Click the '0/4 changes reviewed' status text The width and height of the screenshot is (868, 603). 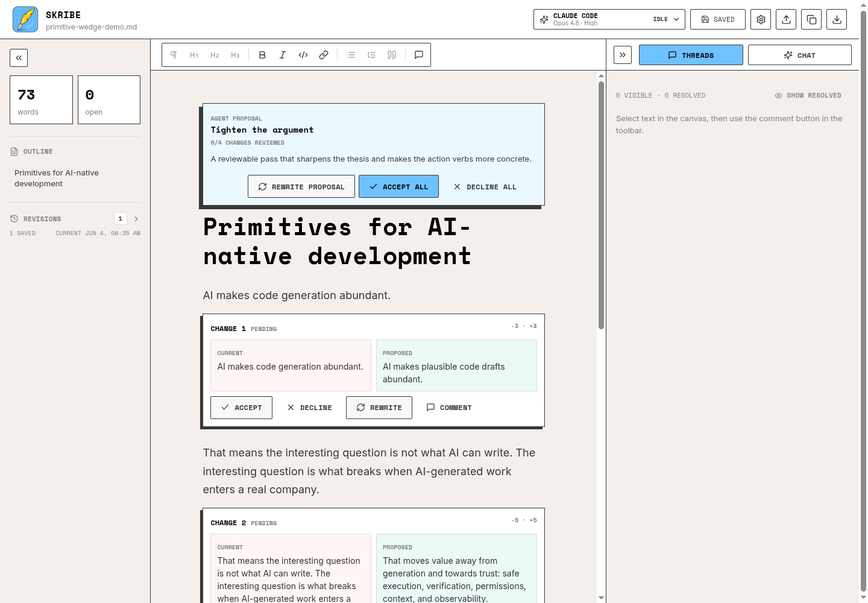coord(247,143)
